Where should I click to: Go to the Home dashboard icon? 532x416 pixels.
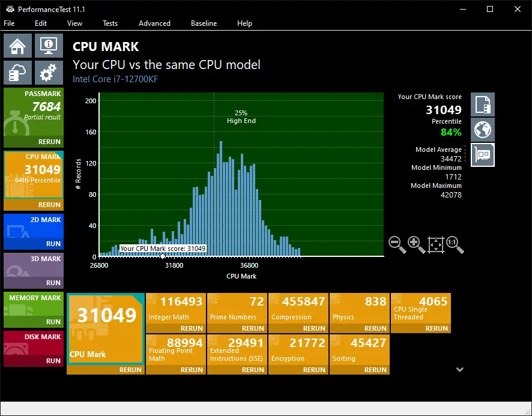coord(17,46)
